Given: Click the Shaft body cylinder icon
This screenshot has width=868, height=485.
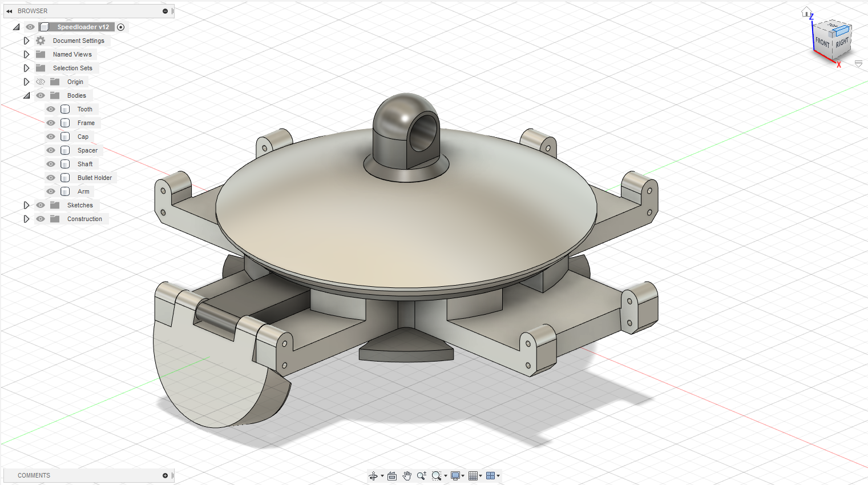Looking at the screenshot, I should tap(65, 164).
